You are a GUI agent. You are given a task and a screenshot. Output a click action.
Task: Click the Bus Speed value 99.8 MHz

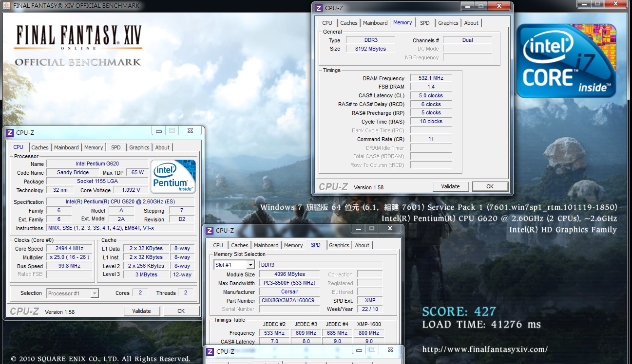click(x=70, y=266)
